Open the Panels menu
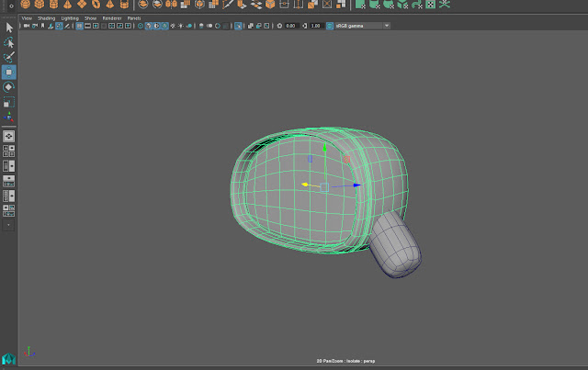 (x=134, y=18)
